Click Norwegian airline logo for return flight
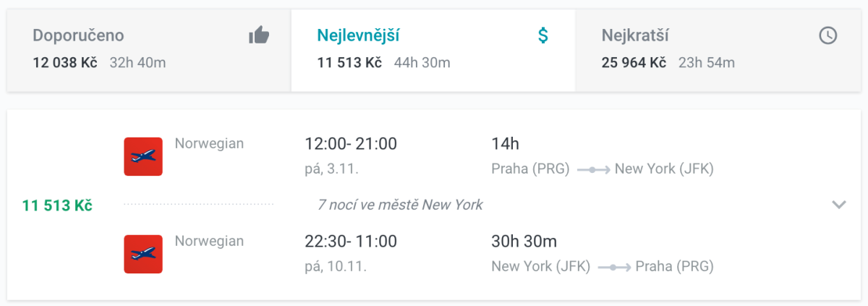Viewport: 868px width, 306px height. point(143,254)
